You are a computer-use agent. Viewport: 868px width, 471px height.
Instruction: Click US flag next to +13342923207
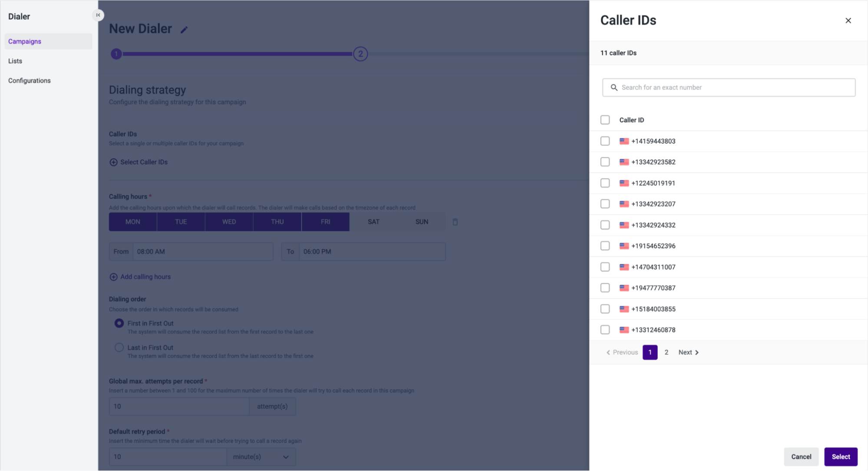624,204
